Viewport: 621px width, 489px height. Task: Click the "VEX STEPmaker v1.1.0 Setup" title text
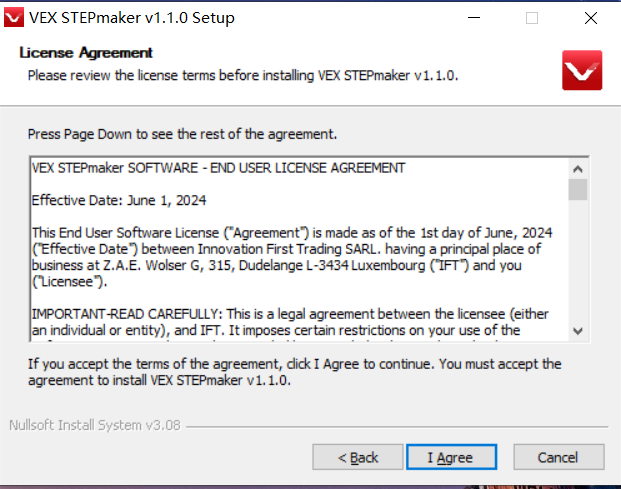point(133,17)
